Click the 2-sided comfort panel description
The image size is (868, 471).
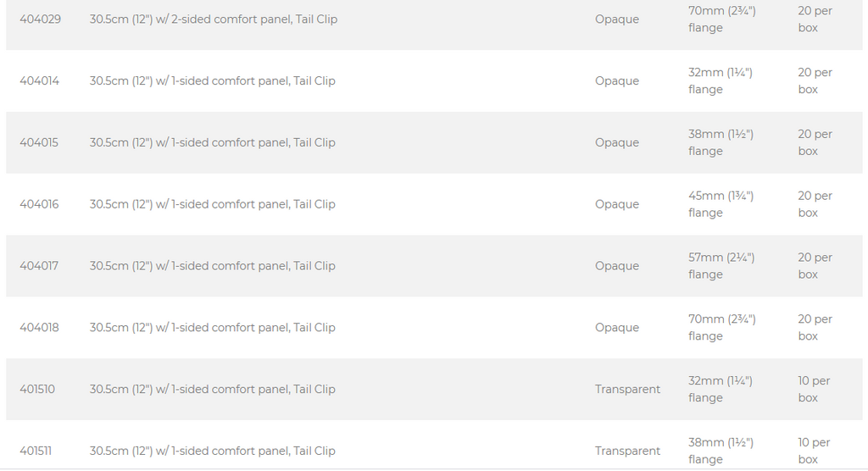(214, 19)
